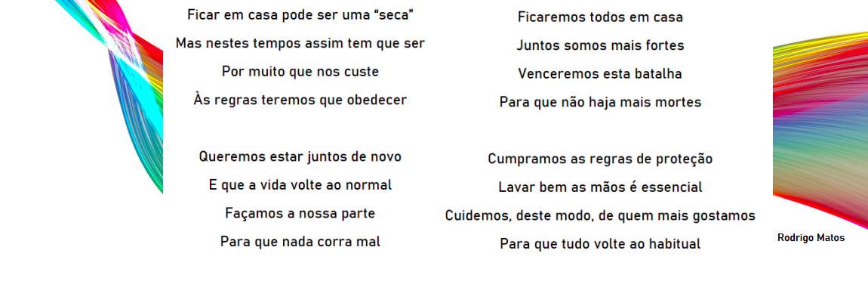Screen dimensions: 868x306
Task: Select the line "Venceremos esta batalha"
Action: 600,74
